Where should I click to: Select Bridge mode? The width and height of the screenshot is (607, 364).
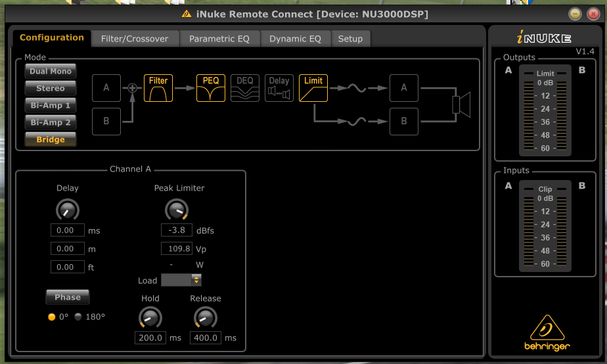coord(51,139)
